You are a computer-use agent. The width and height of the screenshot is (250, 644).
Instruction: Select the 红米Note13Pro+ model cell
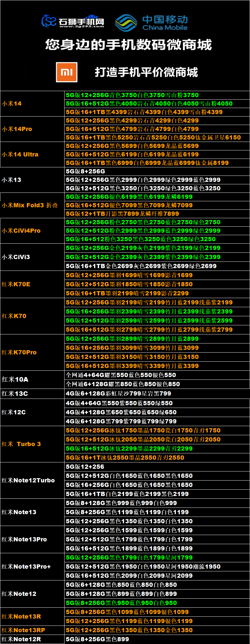pyautogui.click(x=26, y=567)
